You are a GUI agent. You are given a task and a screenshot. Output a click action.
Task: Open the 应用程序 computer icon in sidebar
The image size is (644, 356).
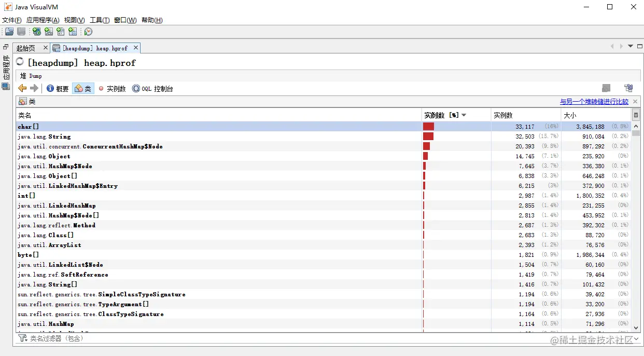click(6, 86)
